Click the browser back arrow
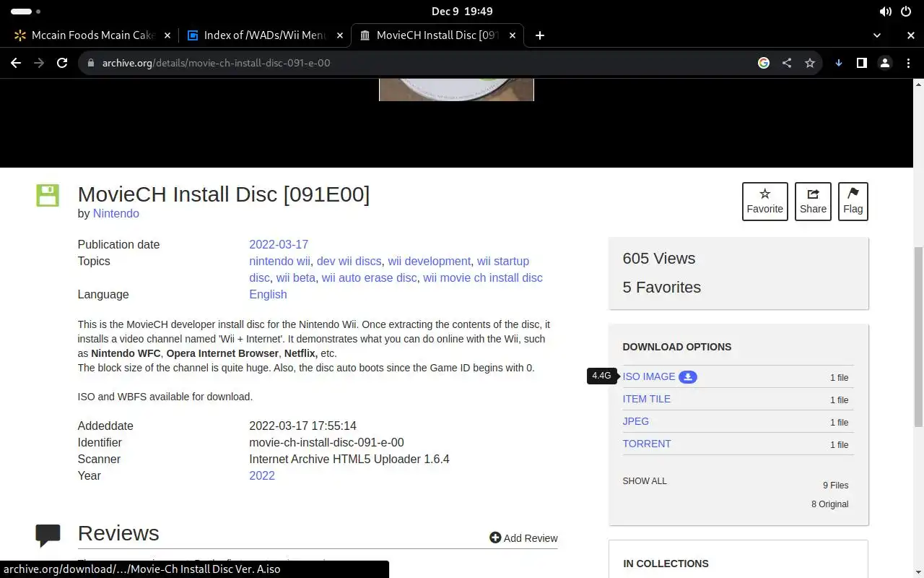The height and width of the screenshot is (578, 924). (x=15, y=63)
